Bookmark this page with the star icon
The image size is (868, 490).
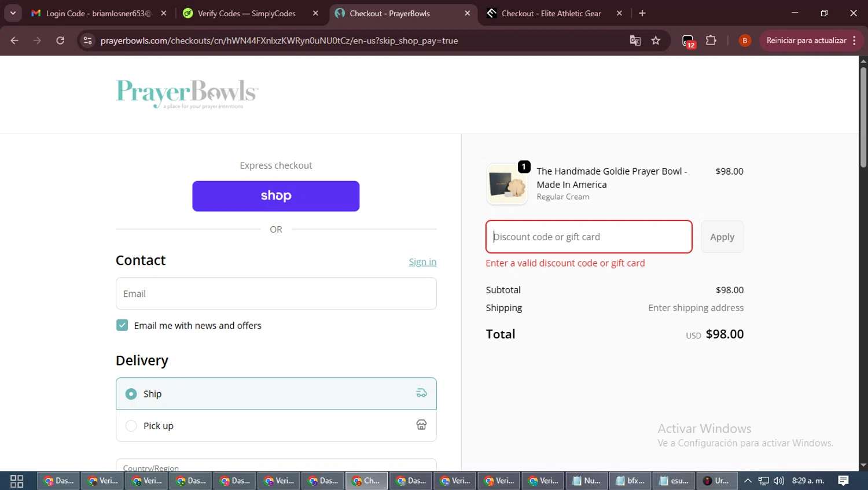pos(656,40)
